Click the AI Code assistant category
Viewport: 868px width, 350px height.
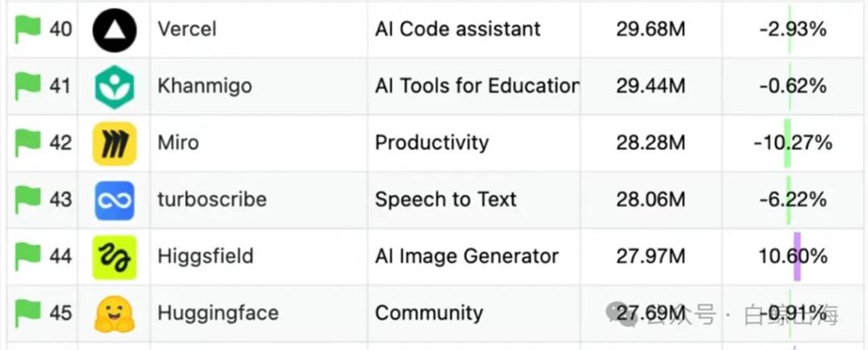(x=457, y=30)
